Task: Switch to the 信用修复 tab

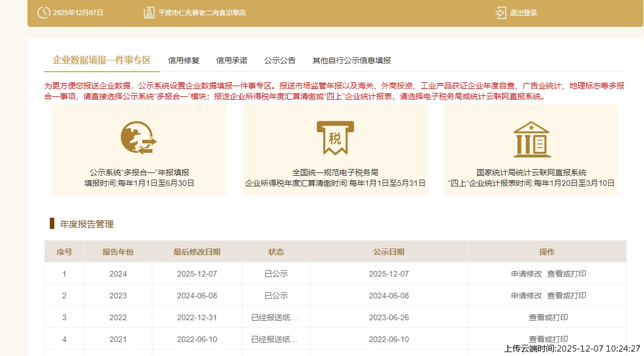Action: click(x=184, y=60)
